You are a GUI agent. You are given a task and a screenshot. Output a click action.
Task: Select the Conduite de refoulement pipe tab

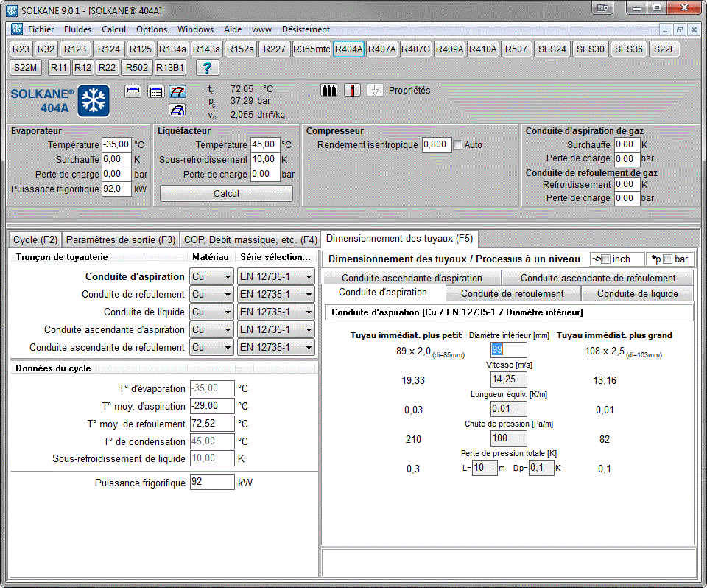click(513, 294)
